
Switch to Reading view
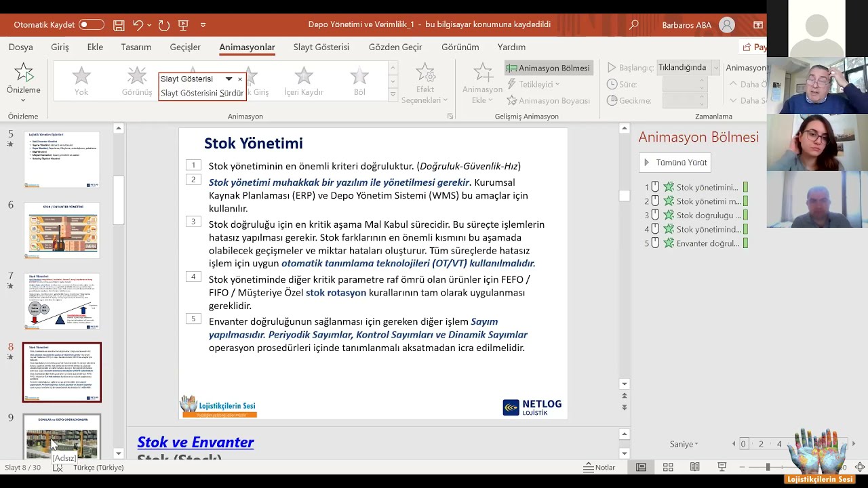point(695,468)
